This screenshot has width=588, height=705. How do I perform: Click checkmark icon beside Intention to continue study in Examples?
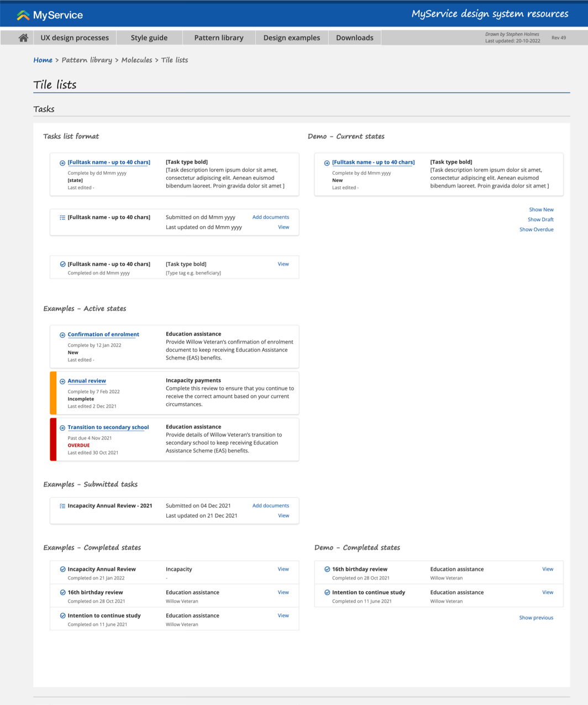coord(62,615)
